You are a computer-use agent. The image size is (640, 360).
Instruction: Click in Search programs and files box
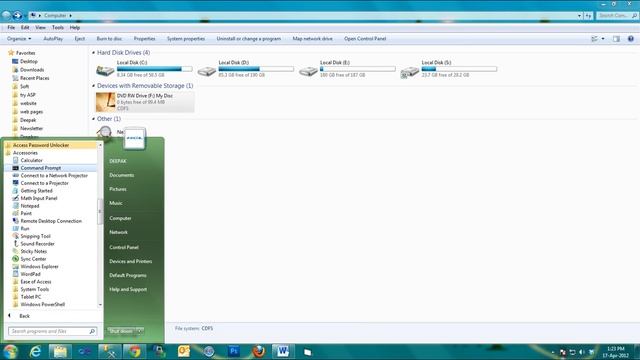coord(52,331)
